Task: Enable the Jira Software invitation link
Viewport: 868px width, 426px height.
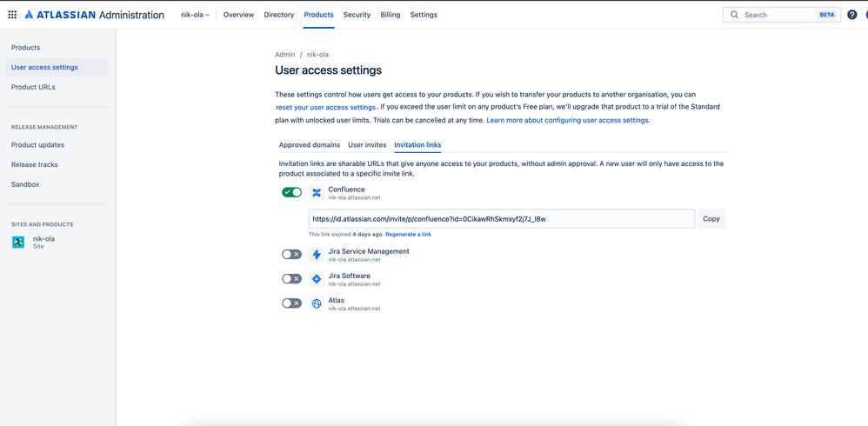Action: 291,279
